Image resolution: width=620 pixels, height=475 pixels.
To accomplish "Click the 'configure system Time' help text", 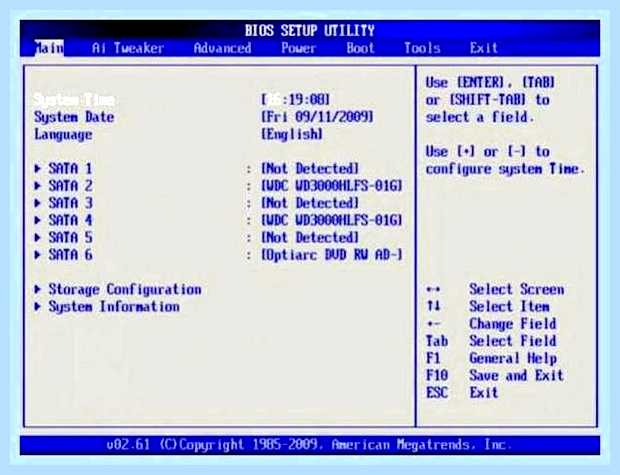I will tap(505, 169).
